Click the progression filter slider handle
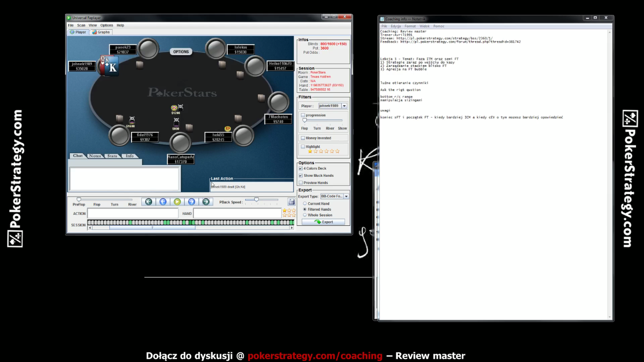 [305, 120]
